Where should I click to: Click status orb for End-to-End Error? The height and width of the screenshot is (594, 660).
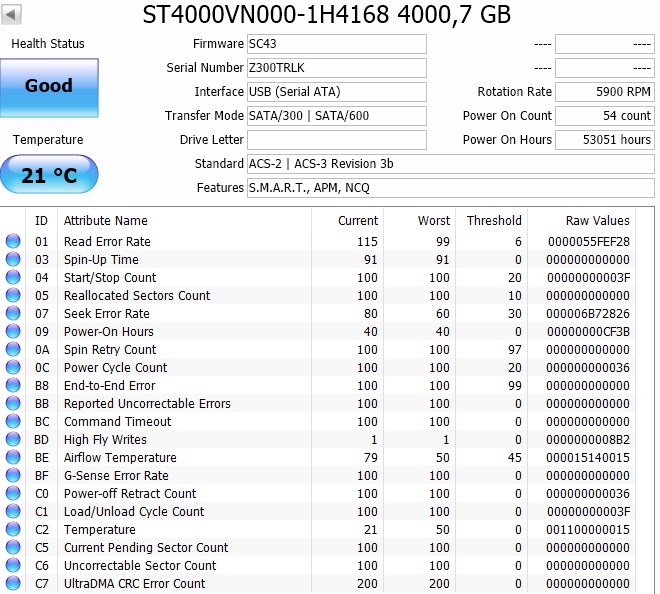(13, 385)
